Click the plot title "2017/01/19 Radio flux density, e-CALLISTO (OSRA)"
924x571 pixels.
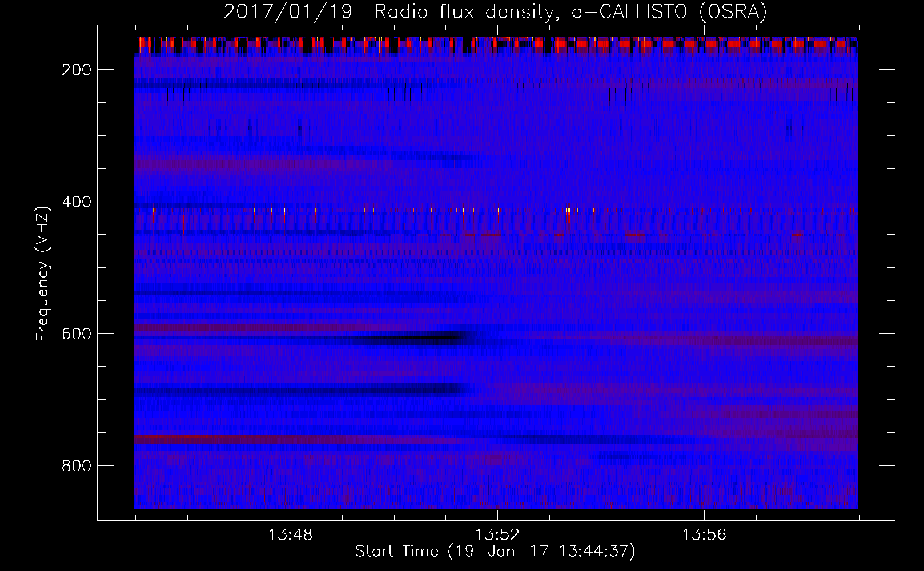495,12
